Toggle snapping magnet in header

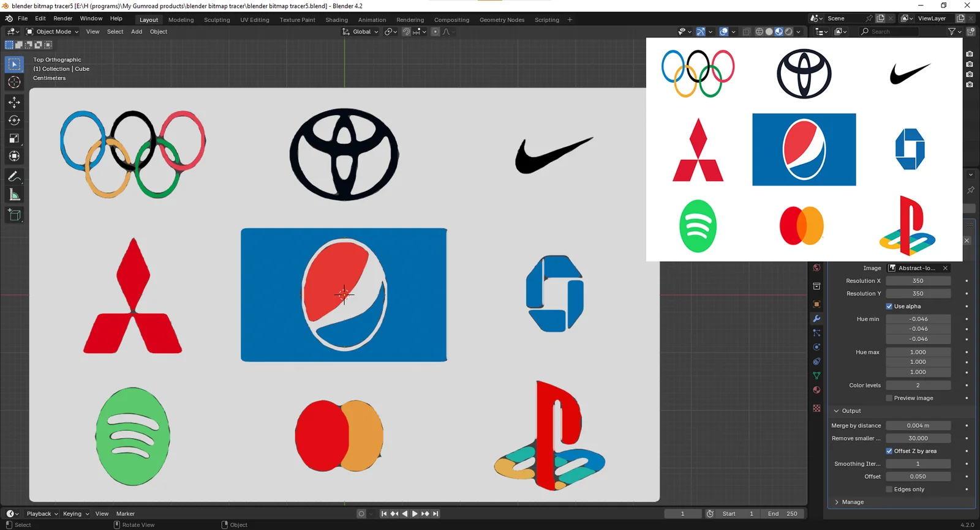(x=406, y=32)
